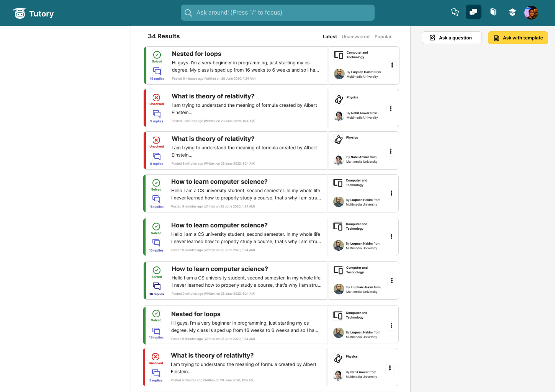Click Unsolved status icon on topmost relativity question
Screen dimensions: 555x392
click(156, 98)
